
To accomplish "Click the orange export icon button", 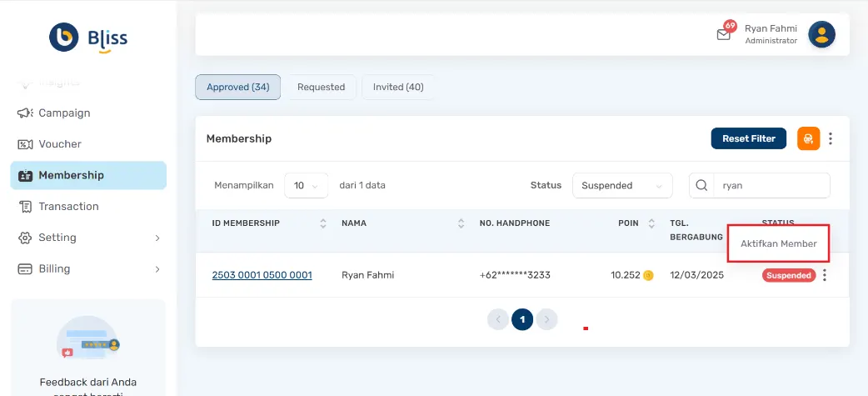I will pyautogui.click(x=808, y=138).
